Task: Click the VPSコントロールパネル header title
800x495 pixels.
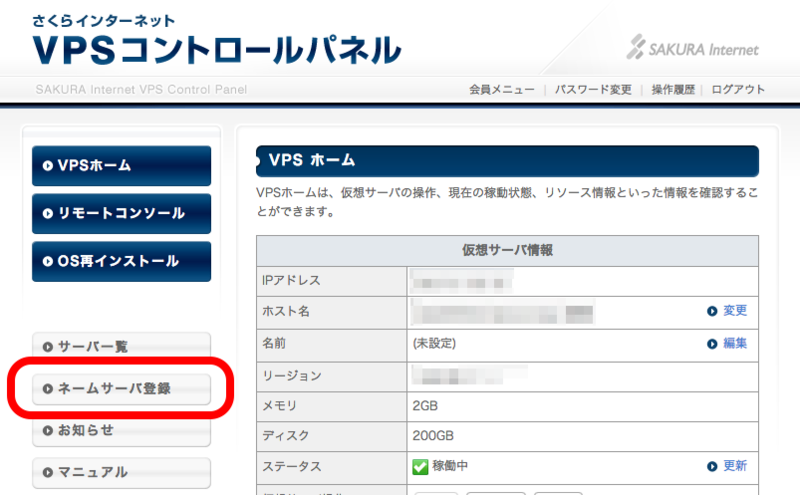Action: click(217, 50)
